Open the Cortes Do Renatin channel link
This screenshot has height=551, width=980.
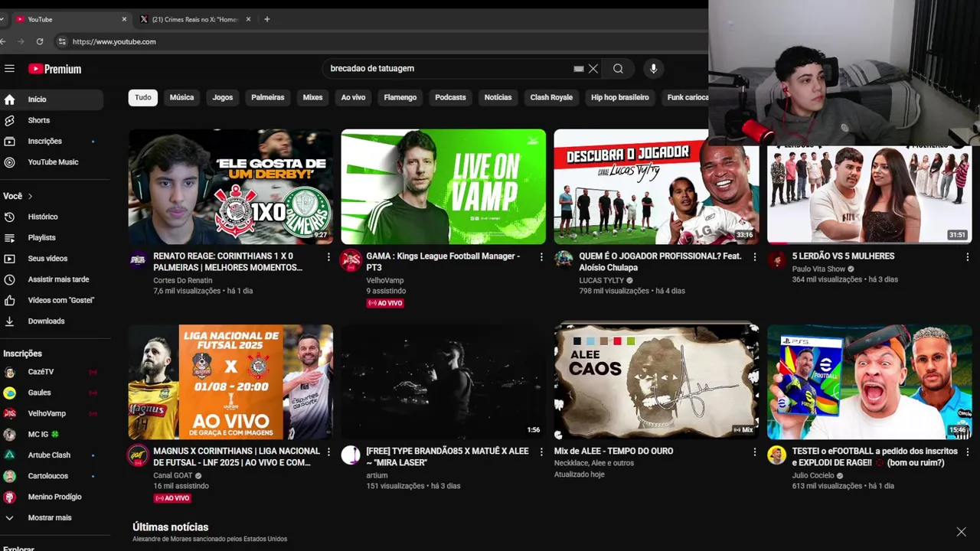pos(183,281)
